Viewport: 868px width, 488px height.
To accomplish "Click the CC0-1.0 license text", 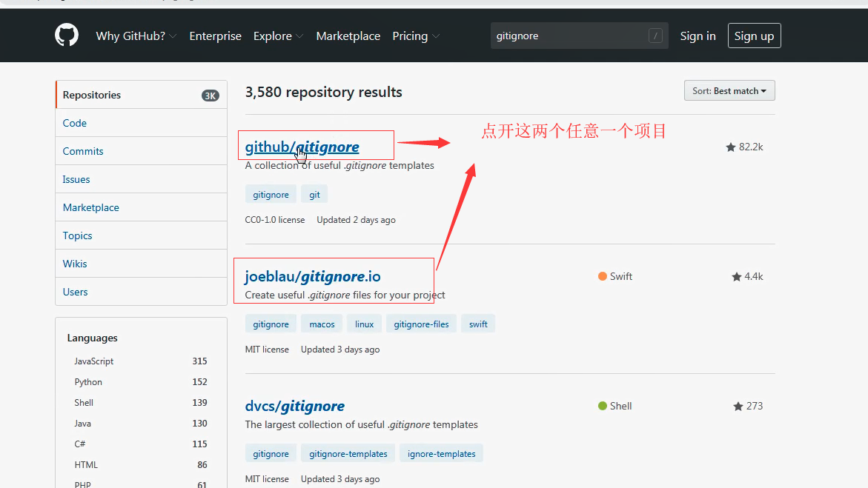I will click(x=274, y=220).
